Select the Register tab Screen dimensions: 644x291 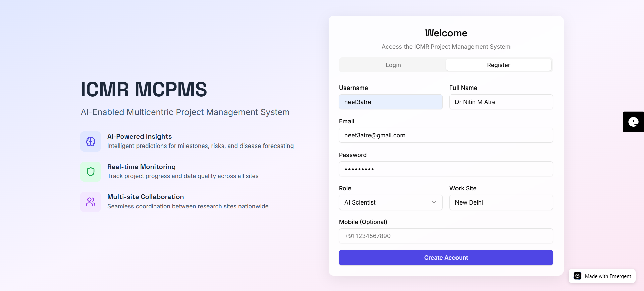click(x=498, y=65)
